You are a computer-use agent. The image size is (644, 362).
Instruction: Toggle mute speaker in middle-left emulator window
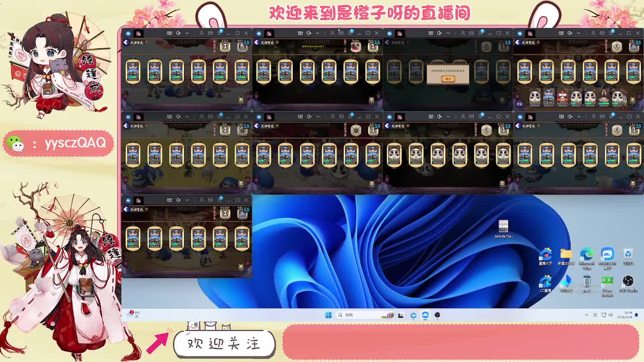pos(178,117)
